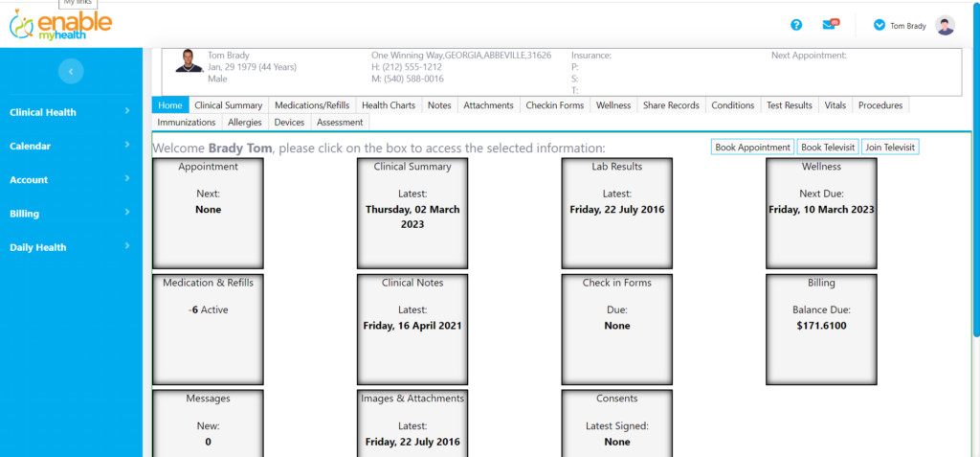Switch to the Medications/Refills tab
Image resolution: width=980 pixels, height=457 pixels.
tap(311, 105)
